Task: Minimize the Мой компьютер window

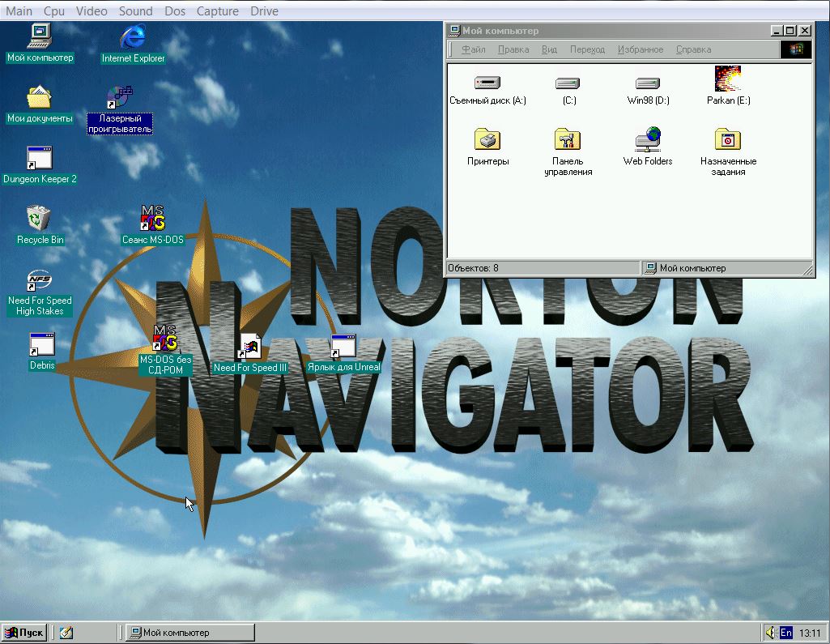Action: 776,31
